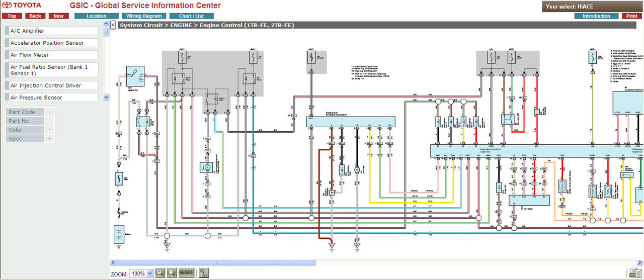Click the Battery symbol in diagram
The width and height of the screenshot is (644, 280).
point(119,235)
